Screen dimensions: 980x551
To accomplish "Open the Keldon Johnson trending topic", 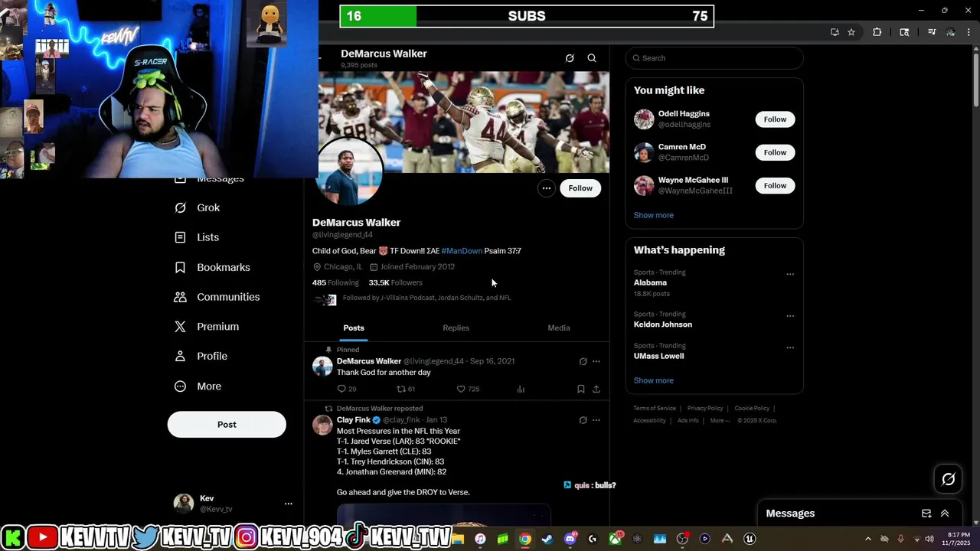I will click(x=663, y=324).
